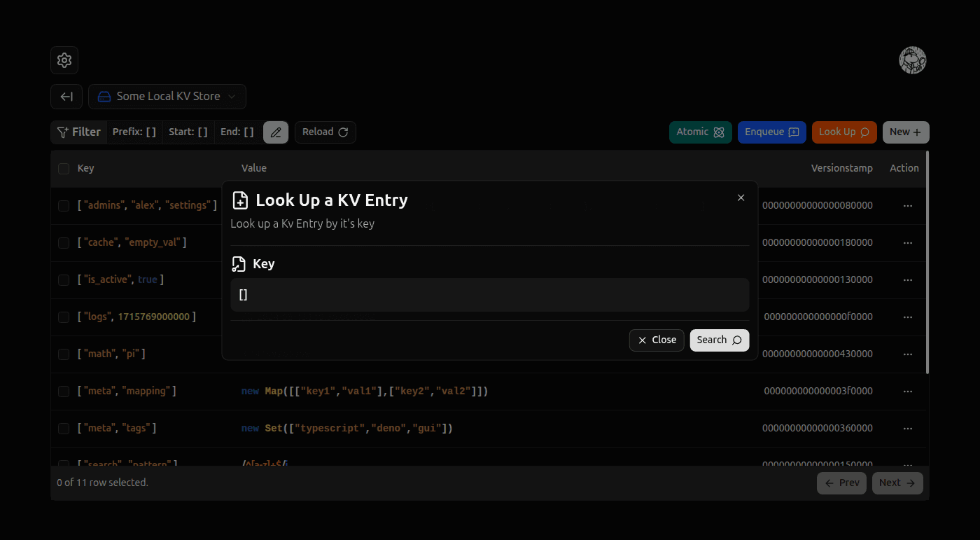Screen dimensions: 980x540
Task: Enable the checkbox on the is_active row
Action: click(x=64, y=279)
